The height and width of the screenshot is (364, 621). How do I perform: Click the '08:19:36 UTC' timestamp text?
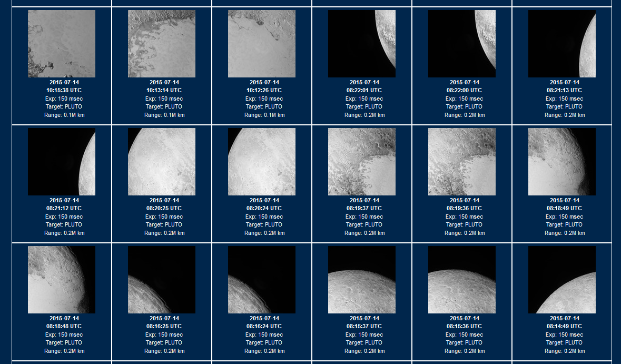tap(465, 209)
